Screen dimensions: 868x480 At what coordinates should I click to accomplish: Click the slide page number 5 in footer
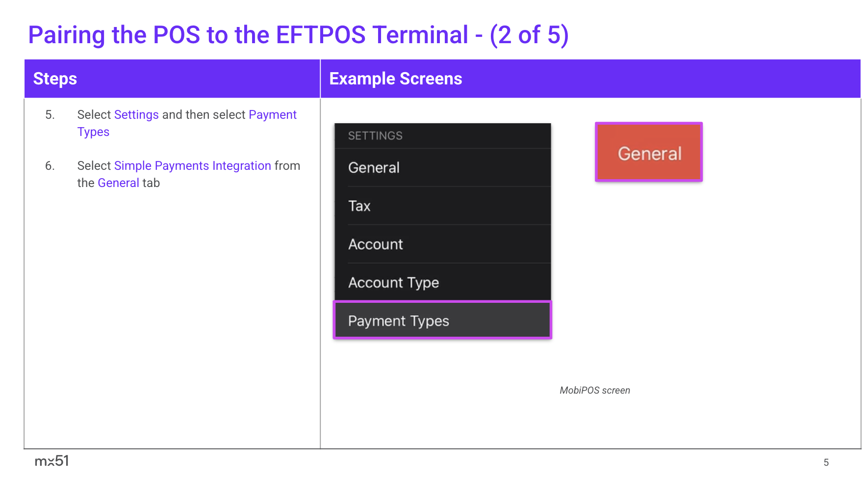(826, 462)
